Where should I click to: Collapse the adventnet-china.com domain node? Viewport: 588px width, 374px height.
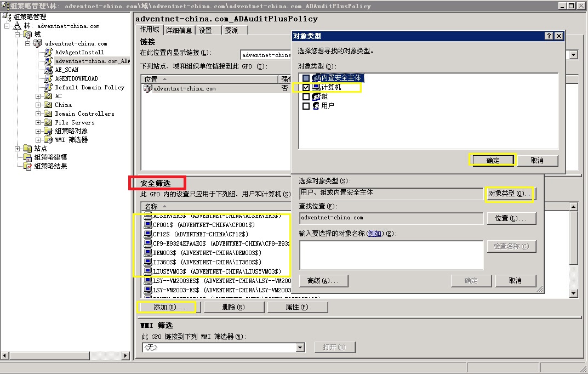coord(28,43)
